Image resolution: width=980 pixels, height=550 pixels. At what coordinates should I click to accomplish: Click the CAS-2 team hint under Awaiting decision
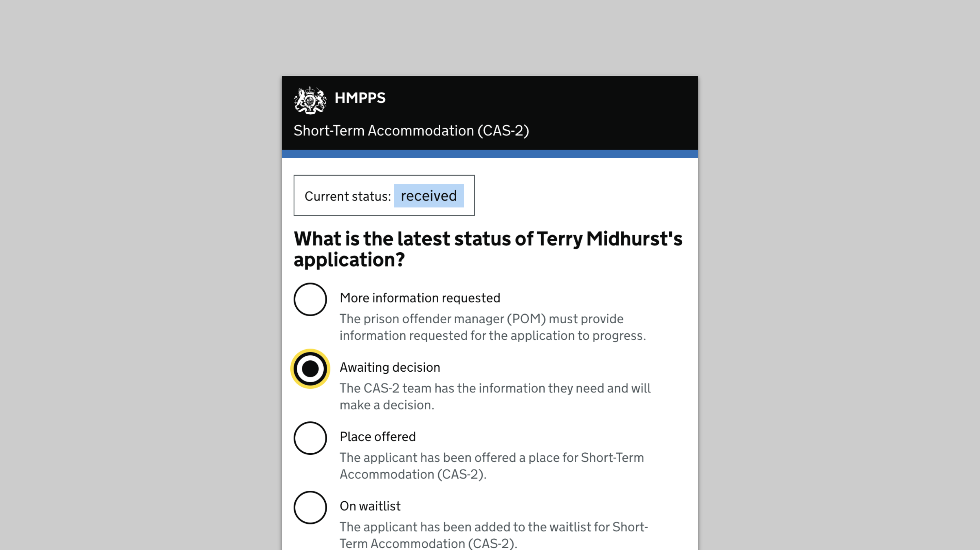(495, 396)
